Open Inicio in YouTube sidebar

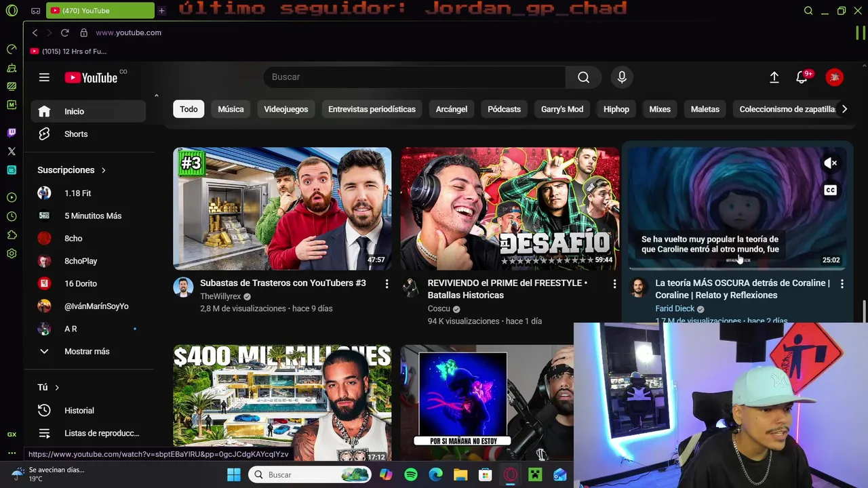point(88,112)
